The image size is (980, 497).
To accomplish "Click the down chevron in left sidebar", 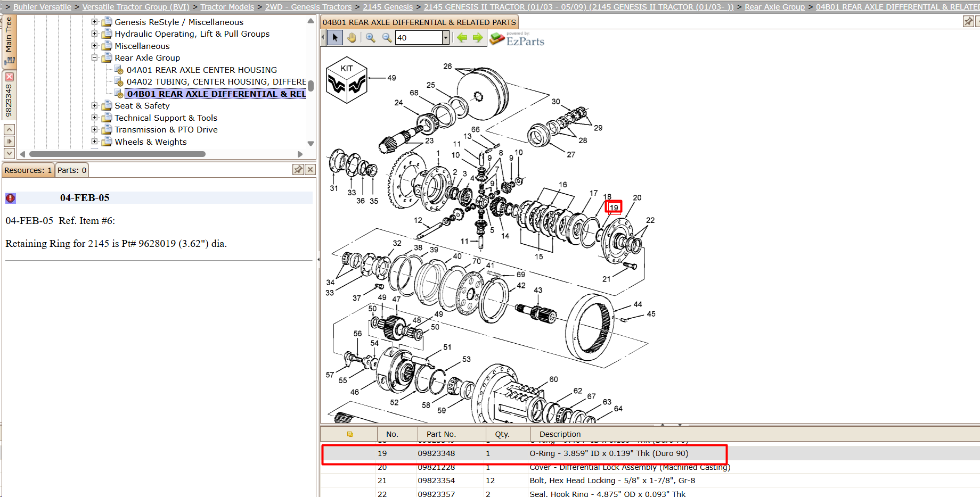I will [x=9, y=153].
